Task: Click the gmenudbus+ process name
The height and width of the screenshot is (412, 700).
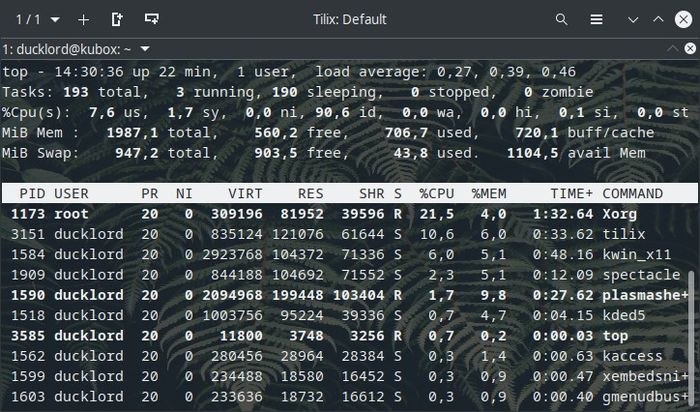Action: pos(646,397)
